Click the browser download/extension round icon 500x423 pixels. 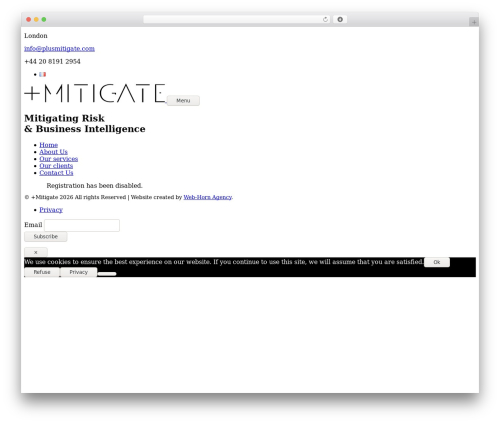(x=340, y=19)
